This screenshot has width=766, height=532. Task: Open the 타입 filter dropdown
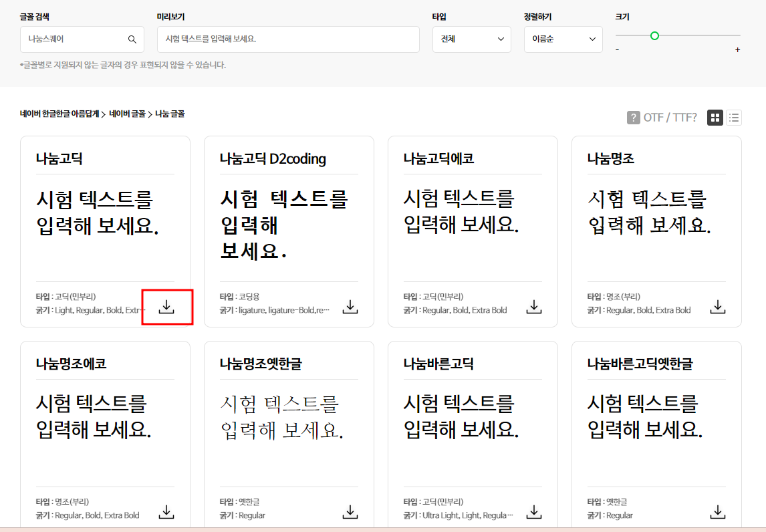point(471,39)
